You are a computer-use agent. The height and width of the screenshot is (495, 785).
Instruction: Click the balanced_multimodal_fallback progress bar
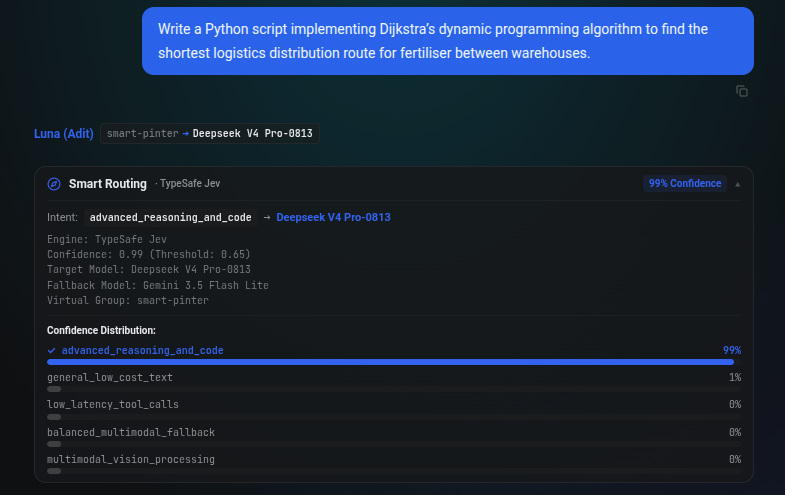[x=394, y=444]
